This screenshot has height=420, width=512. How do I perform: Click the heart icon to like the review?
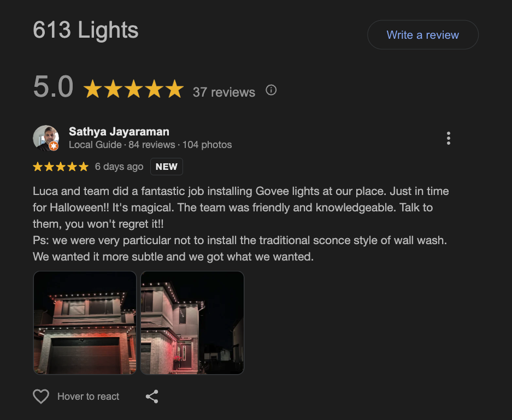pyautogui.click(x=41, y=397)
